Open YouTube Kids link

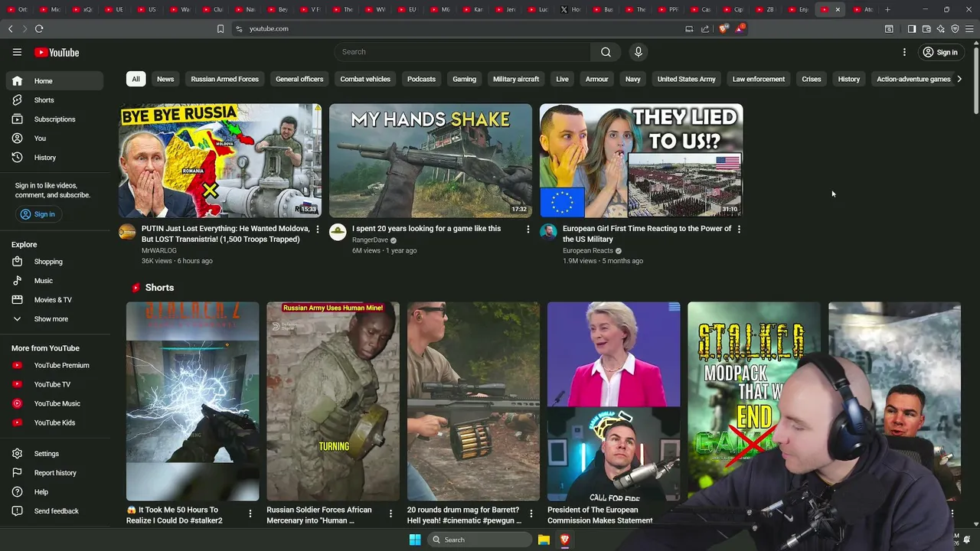(54, 422)
